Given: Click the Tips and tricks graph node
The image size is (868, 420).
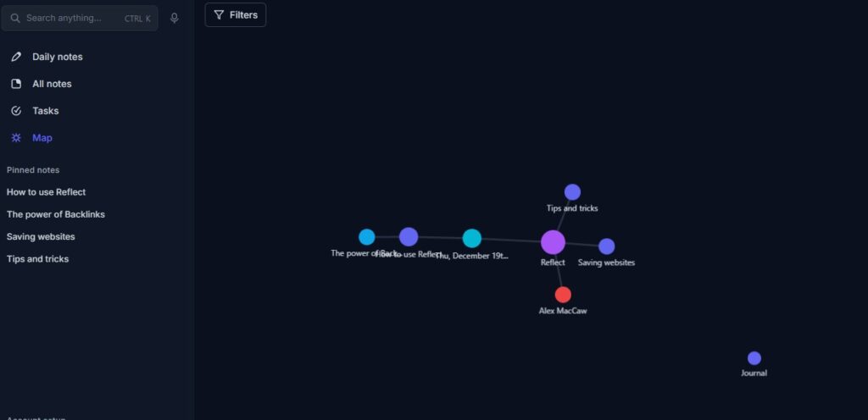Looking at the screenshot, I should point(572,192).
